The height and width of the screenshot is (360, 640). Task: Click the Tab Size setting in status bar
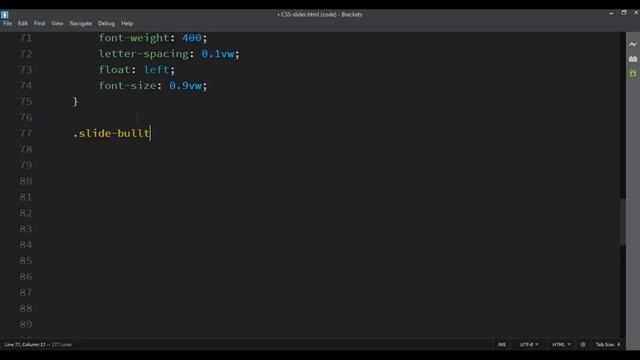click(608, 344)
